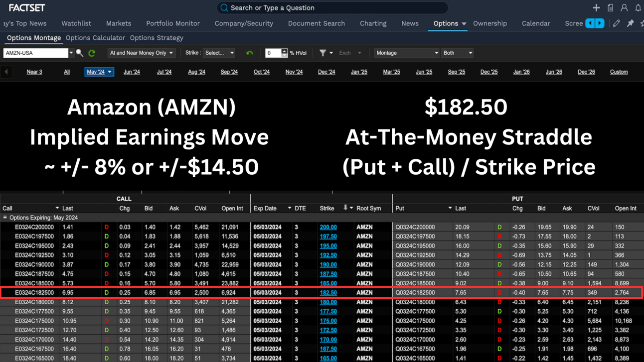Collapse the Options Expiring: May 2024 group
Viewport: 644px width, 362px height.
coord(5,218)
